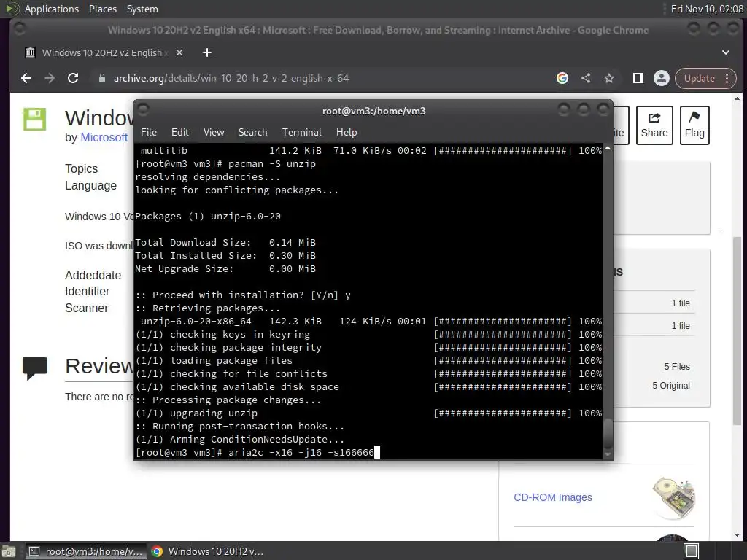Click Chrome's forward navigation arrow
This screenshot has width=747, height=560.
coord(50,78)
